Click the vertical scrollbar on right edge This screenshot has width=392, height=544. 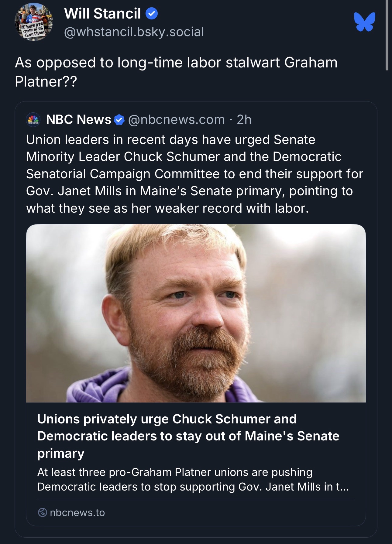pos(387,35)
